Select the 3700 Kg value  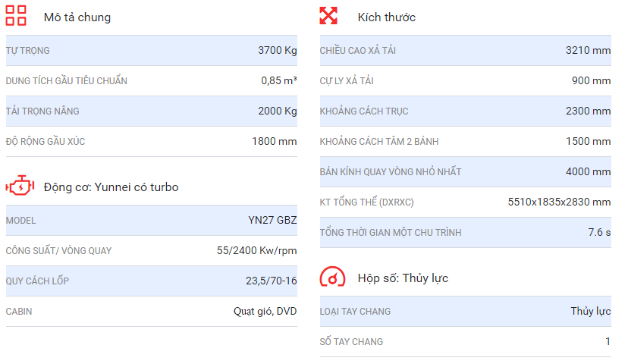[277, 51]
